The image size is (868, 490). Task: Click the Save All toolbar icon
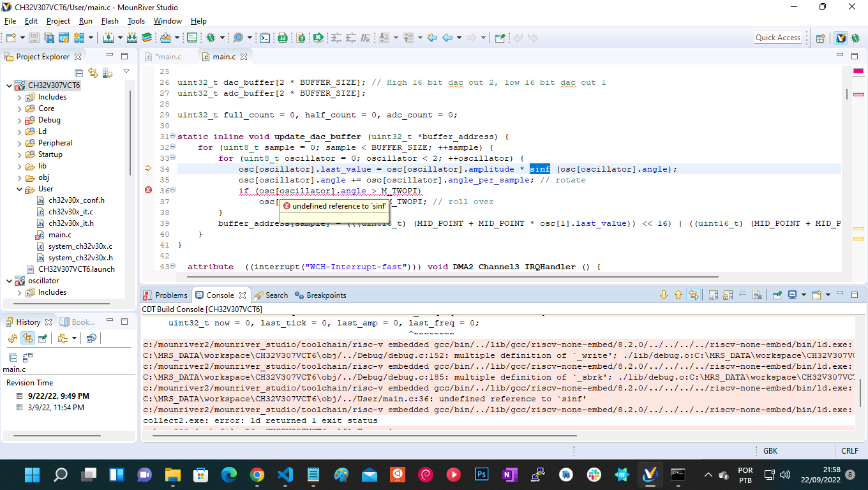click(49, 38)
